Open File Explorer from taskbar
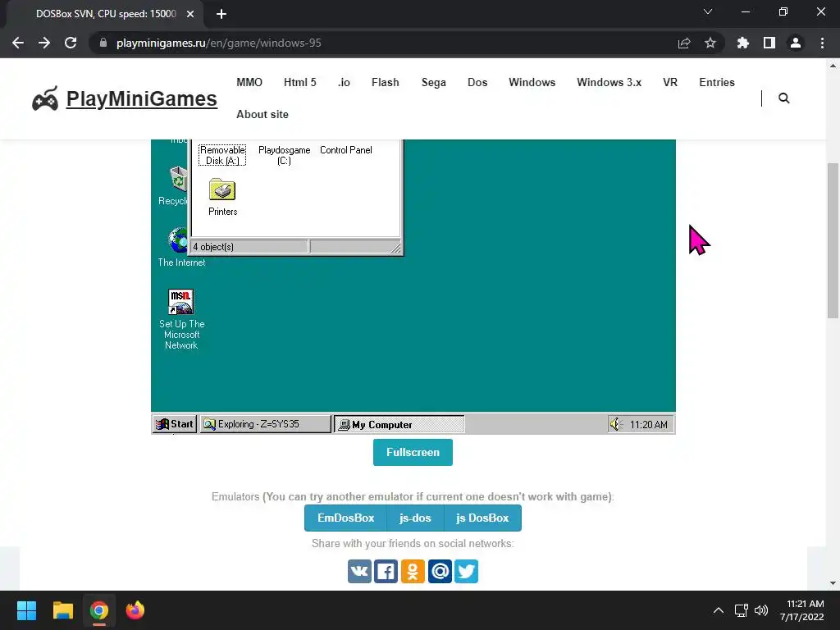Viewport: 840px width, 630px height. (x=62, y=610)
